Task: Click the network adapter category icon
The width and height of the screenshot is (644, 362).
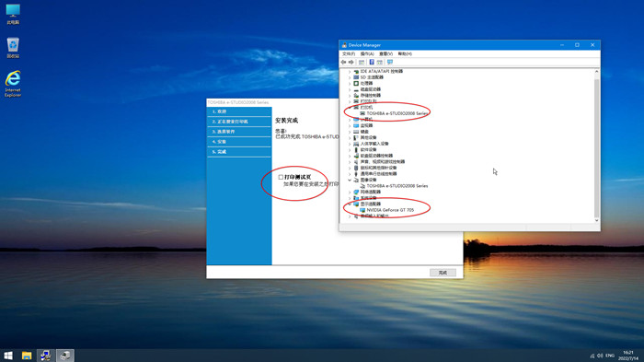Action: click(x=356, y=193)
